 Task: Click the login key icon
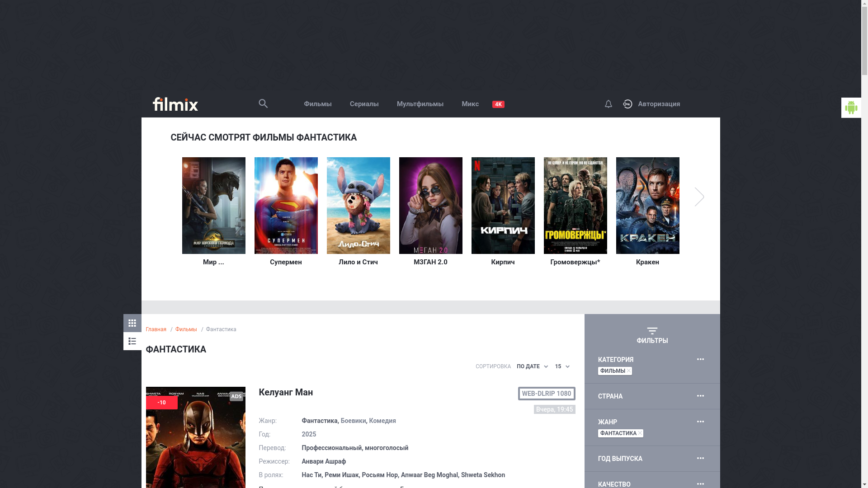coord(627,104)
